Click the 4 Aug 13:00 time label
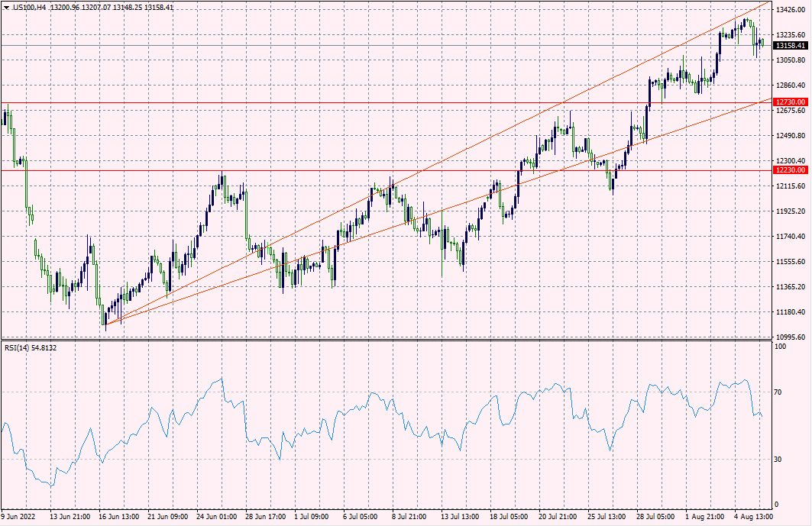The height and width of the screenshot is (526, 812). [x=753, y=517]
